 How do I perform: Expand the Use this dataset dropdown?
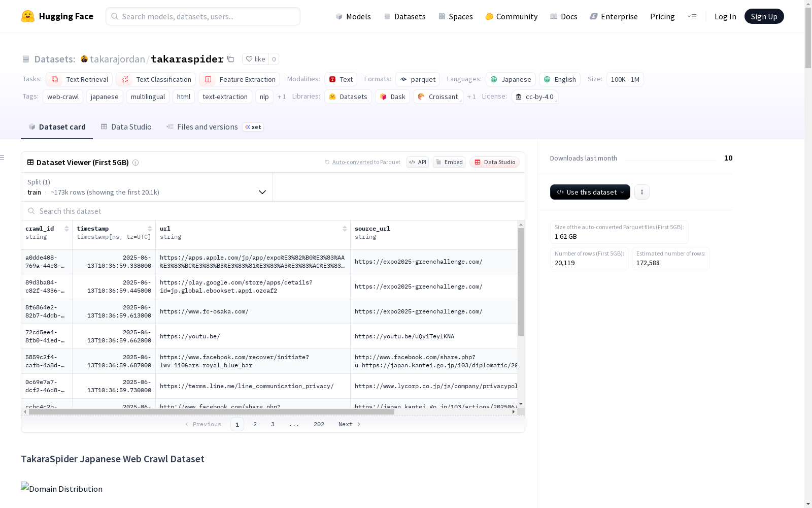click(590, 192)
